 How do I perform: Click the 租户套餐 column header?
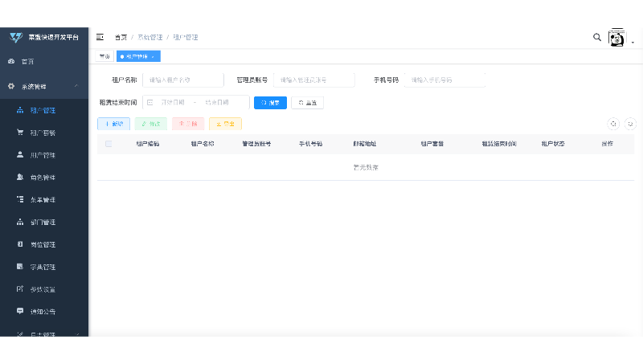click(x=432, y=144)
